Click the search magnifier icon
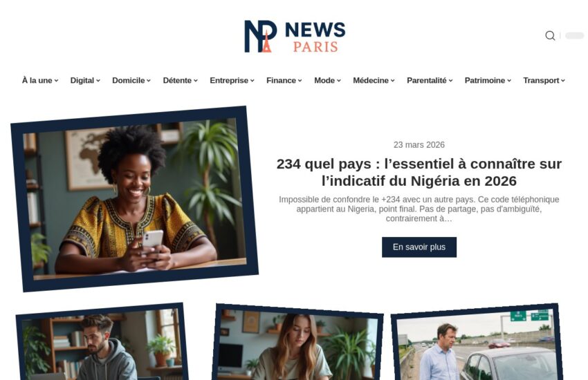 (550, 35)
